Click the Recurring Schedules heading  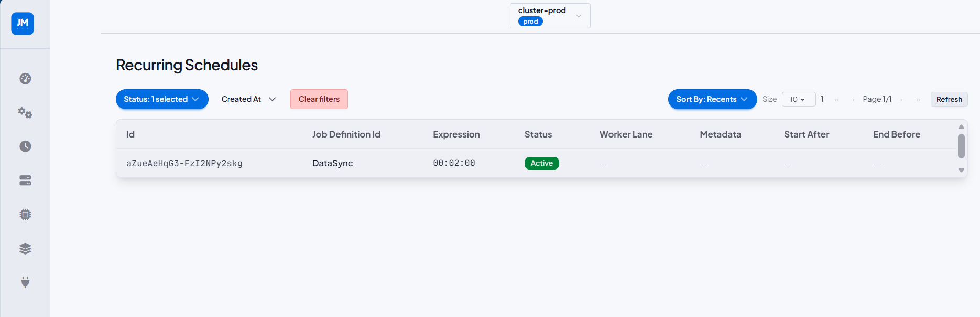pos(187,65)
